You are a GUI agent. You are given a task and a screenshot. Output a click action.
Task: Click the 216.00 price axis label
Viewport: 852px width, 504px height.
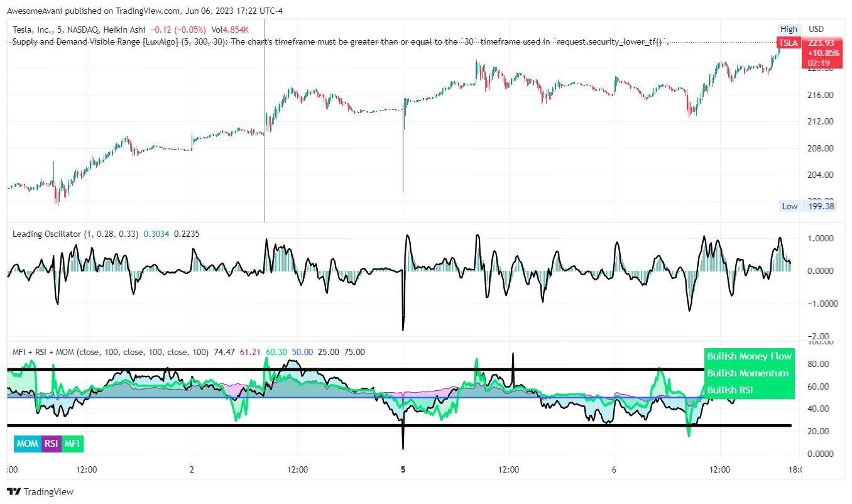tap(820, 95)
